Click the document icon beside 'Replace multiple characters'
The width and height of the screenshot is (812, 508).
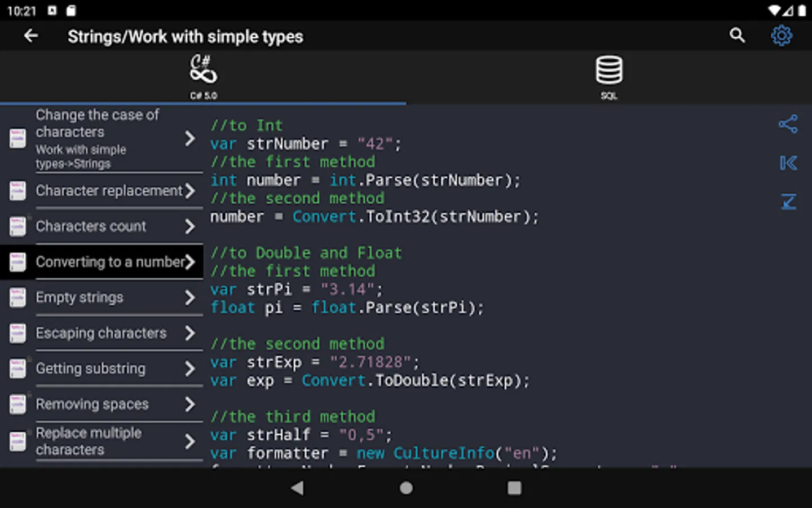pyautogui.click(x=17, y=441)
